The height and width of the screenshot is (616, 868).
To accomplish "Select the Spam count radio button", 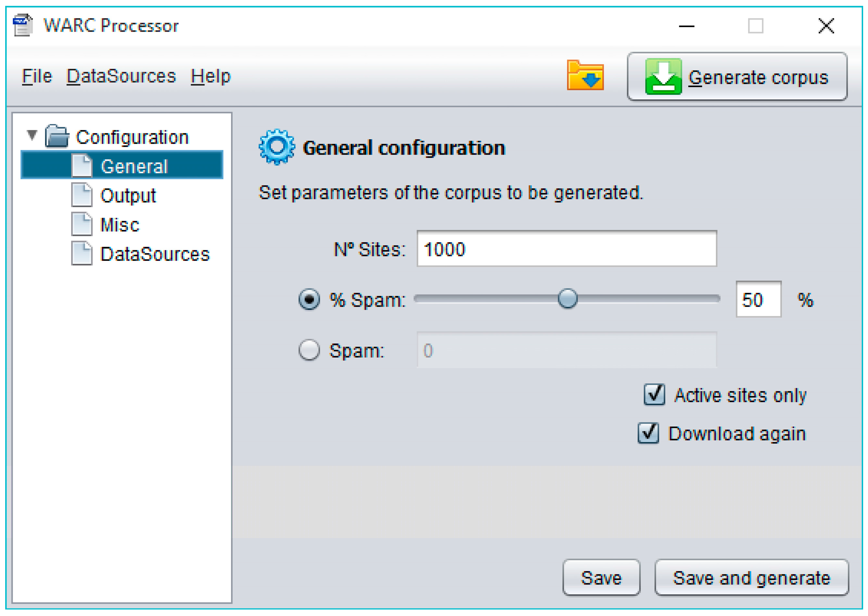I will click(x=309, y=350).
